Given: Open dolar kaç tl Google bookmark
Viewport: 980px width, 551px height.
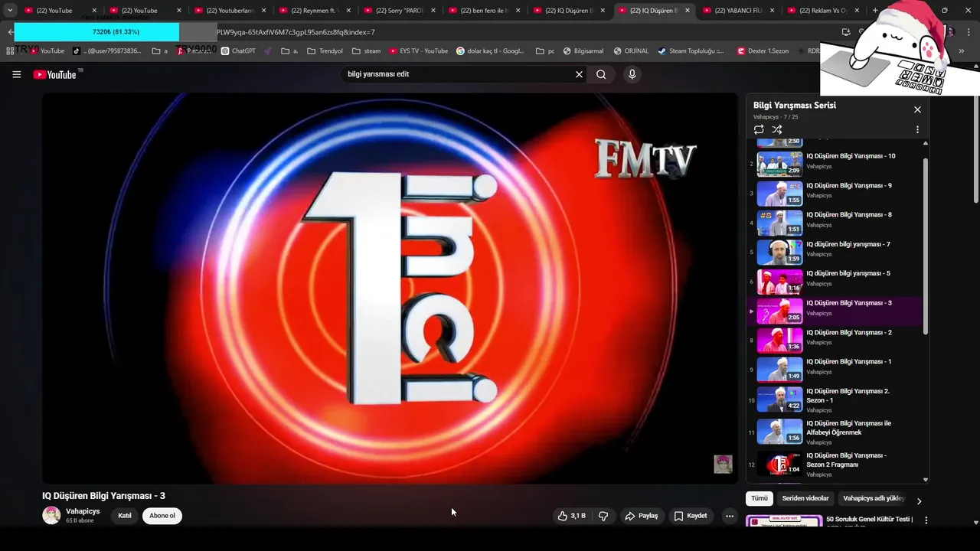Looking at the screenshot, I should point(490,51).
